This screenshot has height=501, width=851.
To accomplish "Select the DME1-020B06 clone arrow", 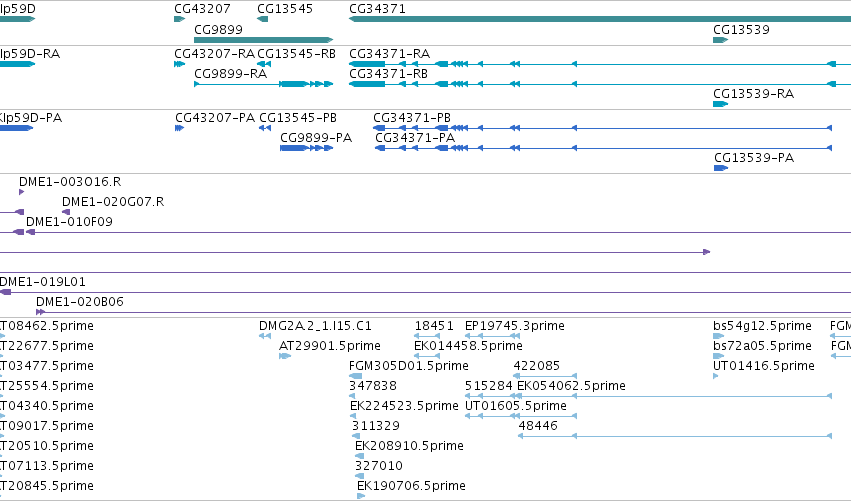I will (x=40, y=312).
